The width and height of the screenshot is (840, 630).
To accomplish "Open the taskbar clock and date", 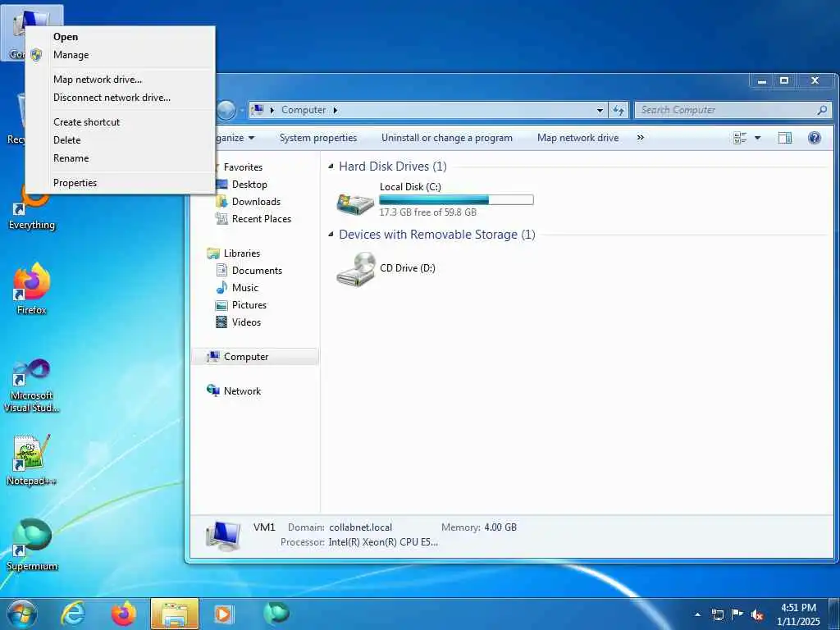I will [798, 614].
